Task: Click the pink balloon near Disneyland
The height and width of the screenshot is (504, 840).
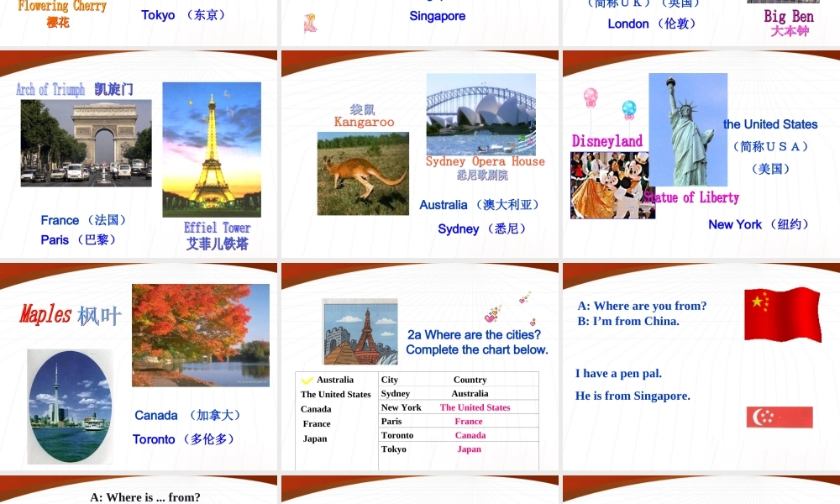Action: [591, 97]
